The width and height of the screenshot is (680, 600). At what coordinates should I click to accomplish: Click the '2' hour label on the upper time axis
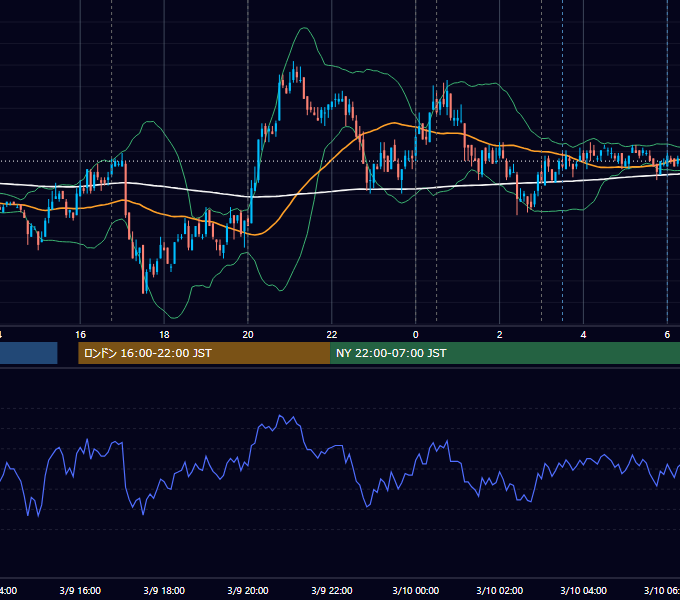pos(500,335)
